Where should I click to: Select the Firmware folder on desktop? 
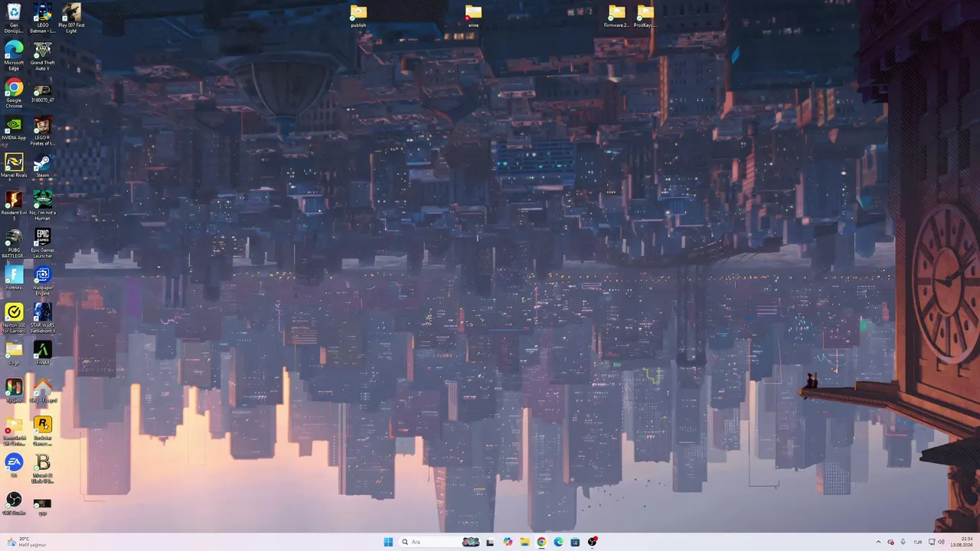pos(616,16)
